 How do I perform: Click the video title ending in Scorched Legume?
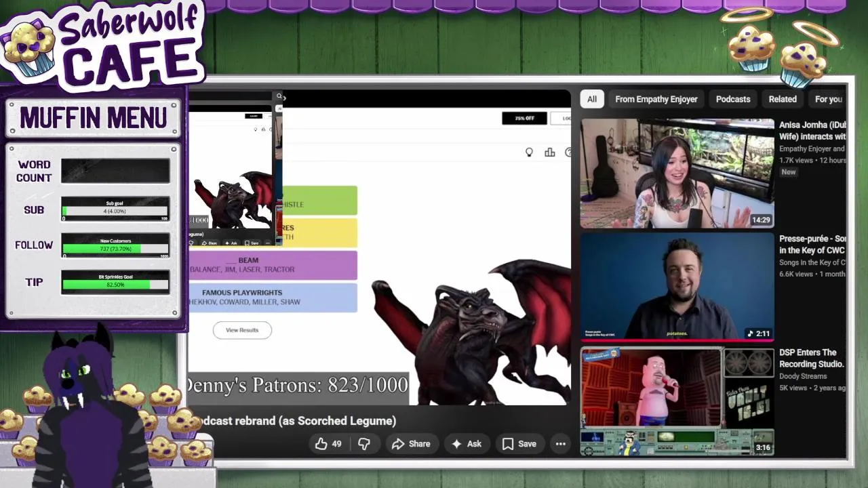(293, 421)
